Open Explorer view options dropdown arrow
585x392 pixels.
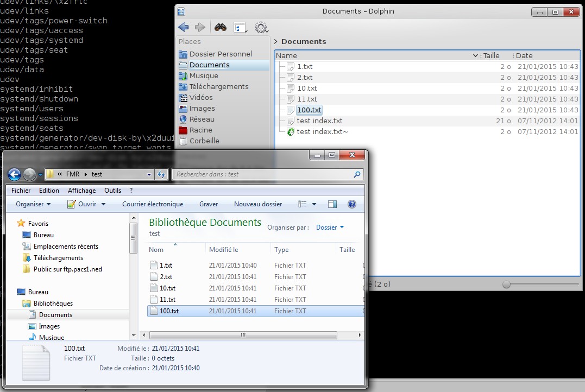click(314, 204)
